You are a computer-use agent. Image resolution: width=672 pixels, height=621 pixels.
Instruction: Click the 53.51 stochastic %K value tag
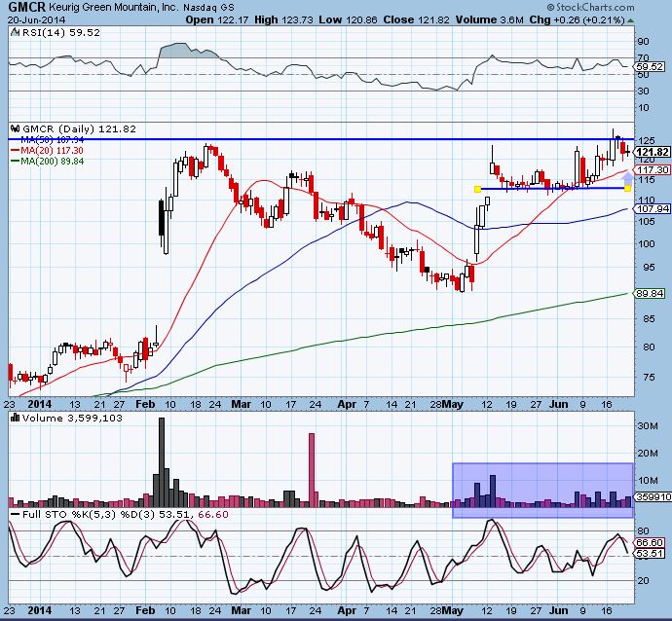click(651, 553)
